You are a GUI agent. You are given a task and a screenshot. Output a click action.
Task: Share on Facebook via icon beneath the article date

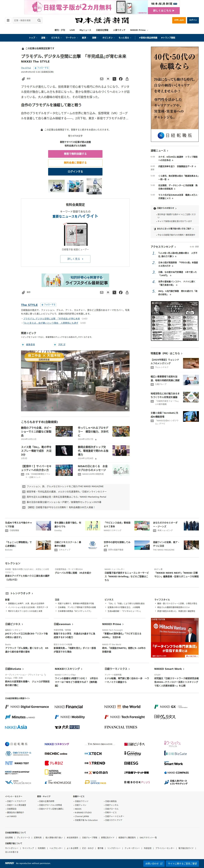[121, 79]
